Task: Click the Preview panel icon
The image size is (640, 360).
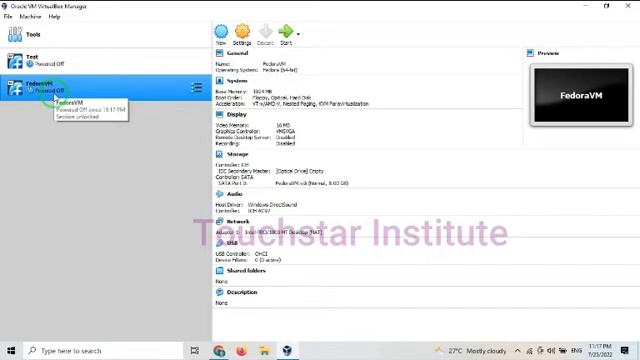Action: (530, 53)
